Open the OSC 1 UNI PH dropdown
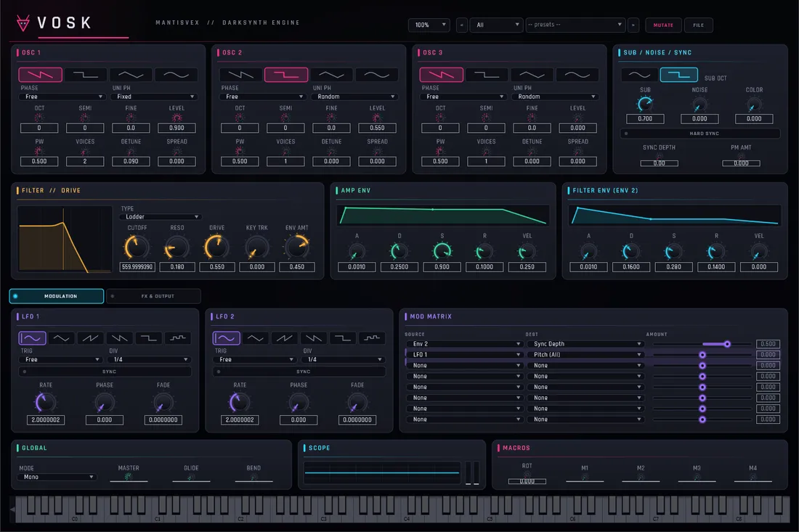799x532 pixels. (153, 97)
